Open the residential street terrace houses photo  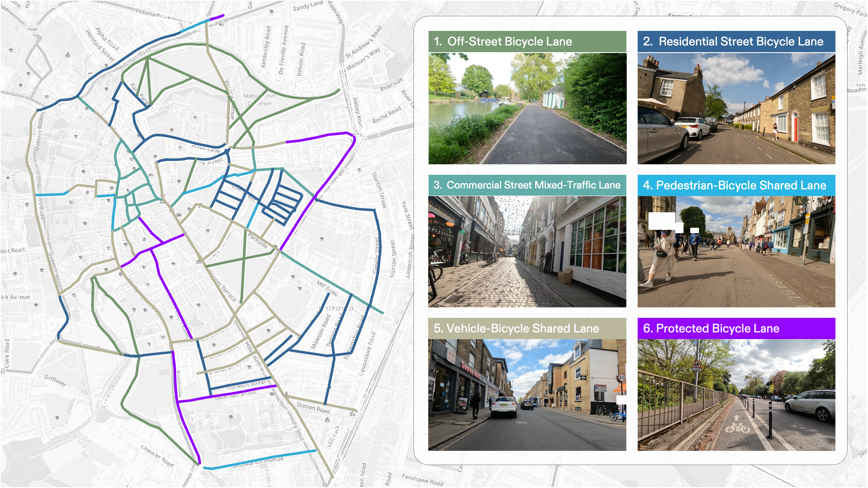point(736,108)
